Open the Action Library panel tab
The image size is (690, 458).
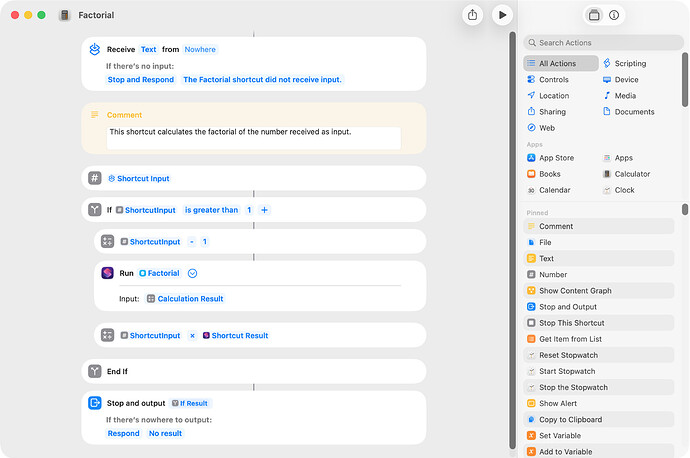click(594, 15)
